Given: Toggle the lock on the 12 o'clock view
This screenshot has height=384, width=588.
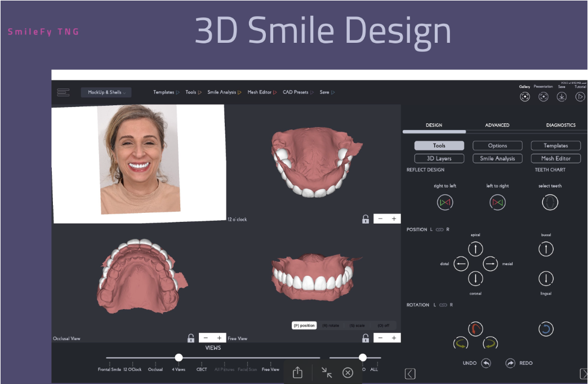Looking at the screenshot, I should [x=366, y=219].
